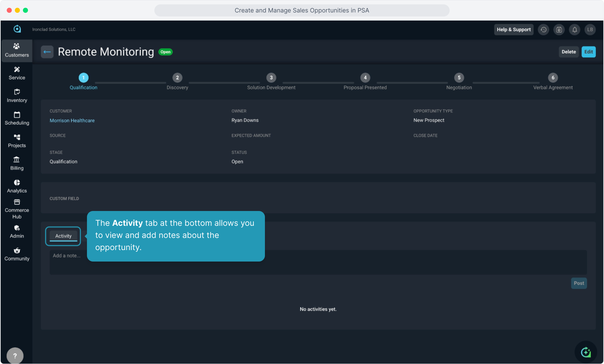The width and height of the screenshot is (604, 364).
Task: Click the Edit button
Action: [588, 52]
